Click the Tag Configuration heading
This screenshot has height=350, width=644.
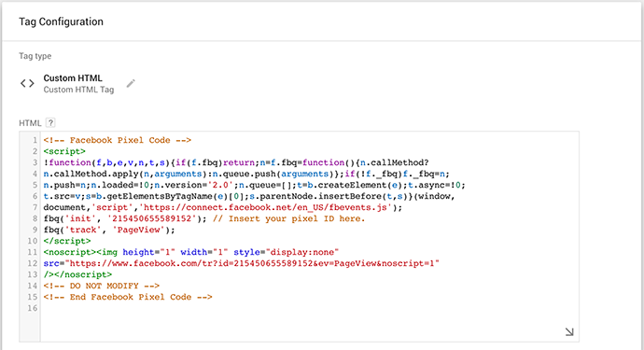click(x=61, y=21)
